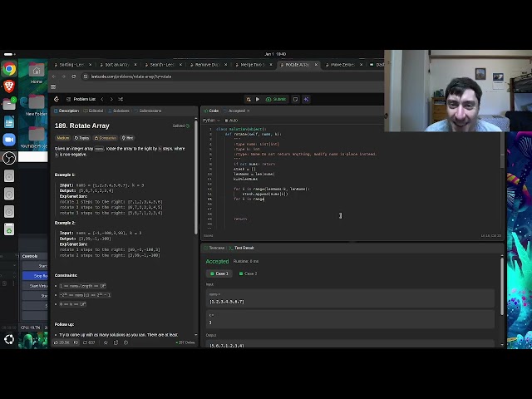Close the Accepted tab
The width and height of the screenshot is (532, 399).
point(248,111)
